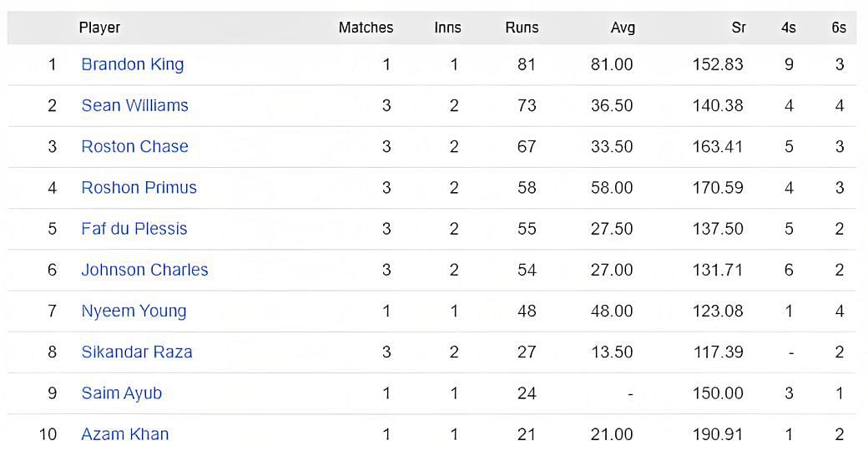Screen dimensions: 868x451
Task: Open Brandon King's player profile link
Action: tap(132, 64)
